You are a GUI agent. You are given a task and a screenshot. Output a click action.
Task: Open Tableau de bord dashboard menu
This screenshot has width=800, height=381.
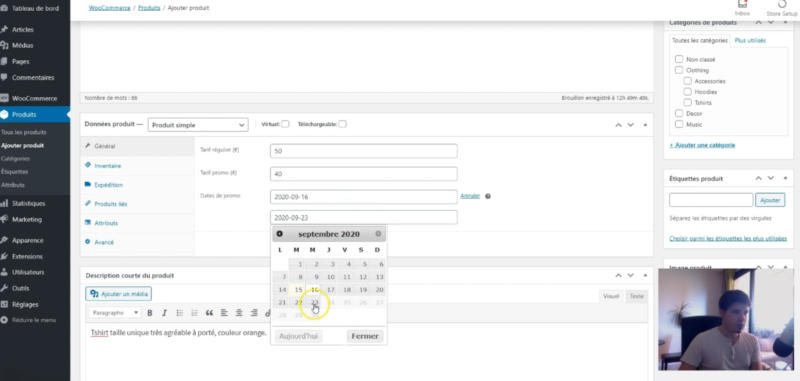tap(35, 9)
